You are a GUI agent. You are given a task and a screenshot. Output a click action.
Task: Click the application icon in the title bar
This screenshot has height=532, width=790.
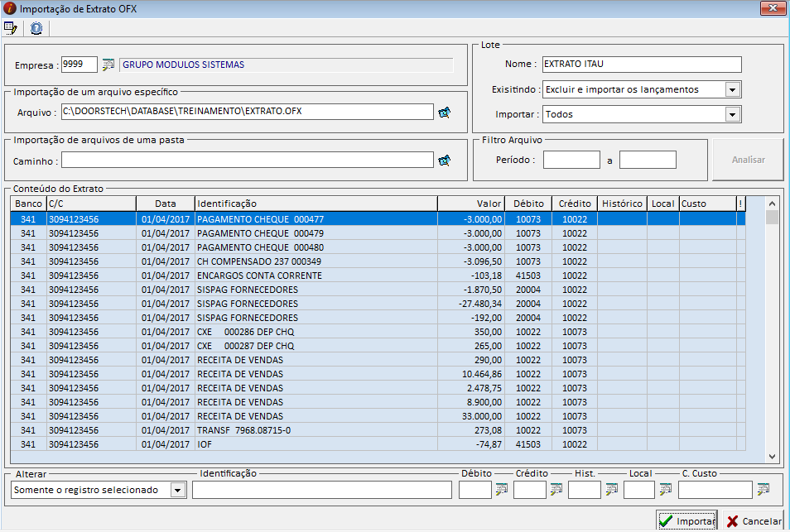click(x=10, y=8)
